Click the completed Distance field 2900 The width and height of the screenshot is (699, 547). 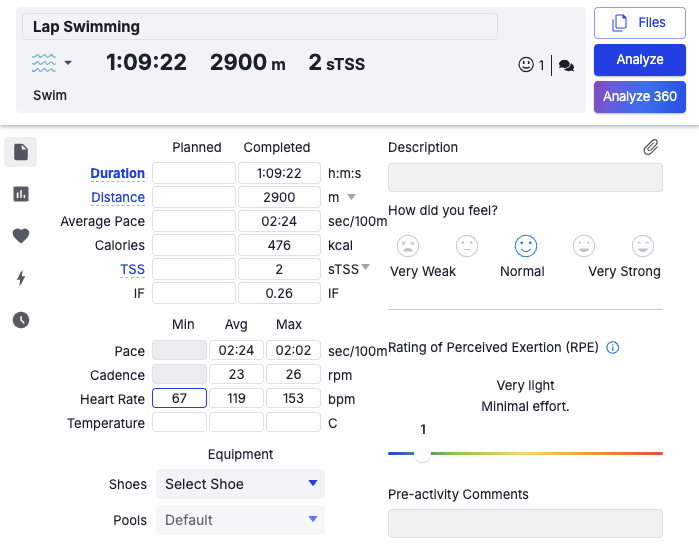click(280, 197)
